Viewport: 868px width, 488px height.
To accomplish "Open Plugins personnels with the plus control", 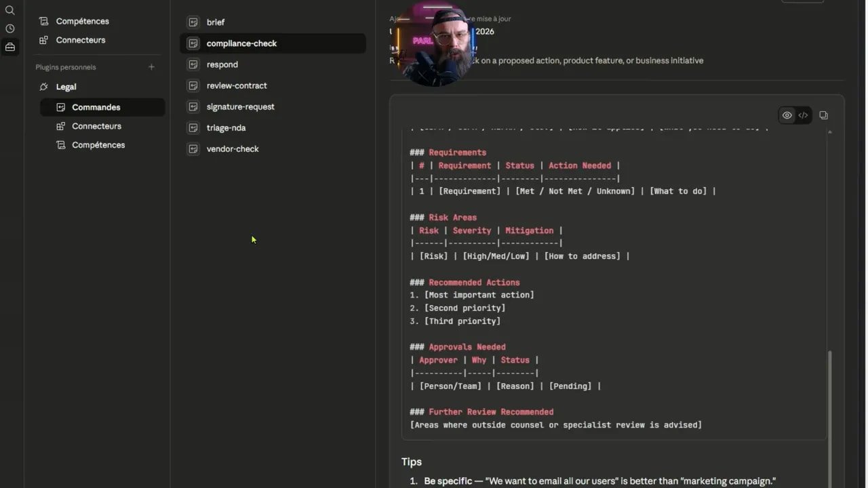I will pos(151,66).
